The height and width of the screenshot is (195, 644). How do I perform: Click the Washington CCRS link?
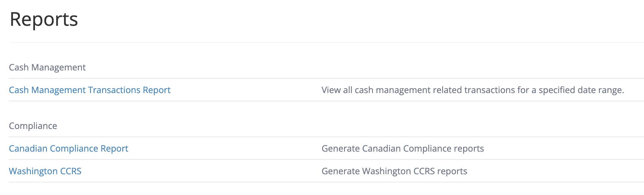[x=45, y=171]
